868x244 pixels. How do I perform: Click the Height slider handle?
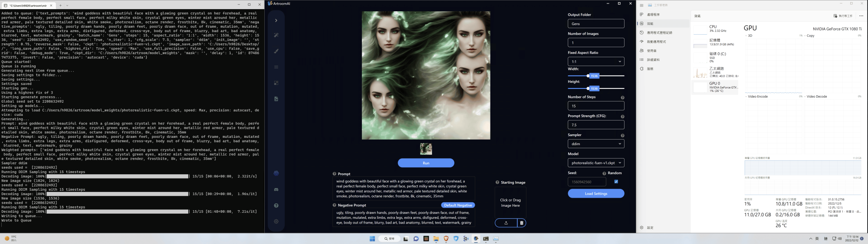588,88
